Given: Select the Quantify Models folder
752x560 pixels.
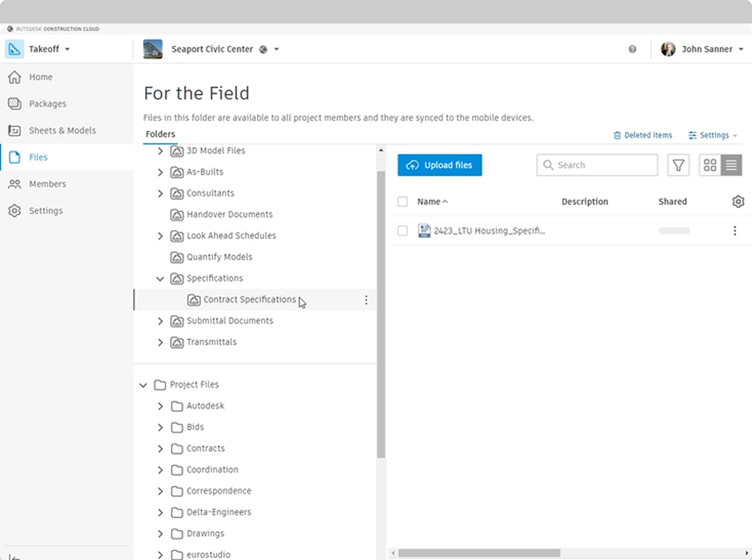Looking at the screenshot, I should tap(219, 257).
